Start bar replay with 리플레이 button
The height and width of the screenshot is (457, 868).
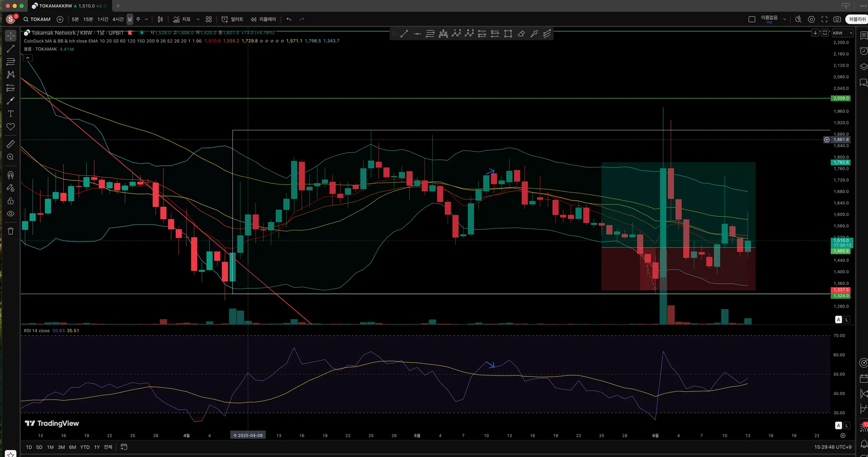click(x=264, y=19)
